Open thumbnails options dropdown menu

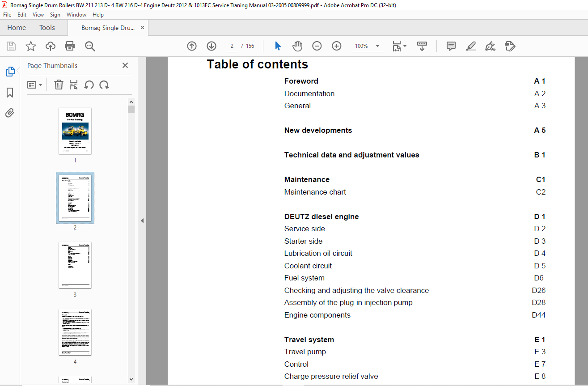tap(34, 85)
